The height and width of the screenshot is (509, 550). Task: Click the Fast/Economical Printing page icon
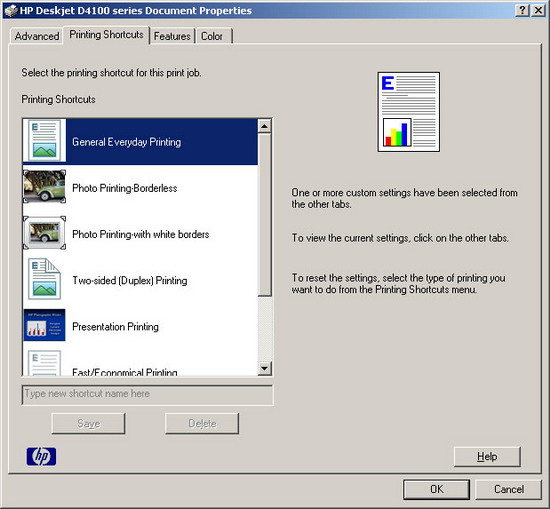coord(44,363)
